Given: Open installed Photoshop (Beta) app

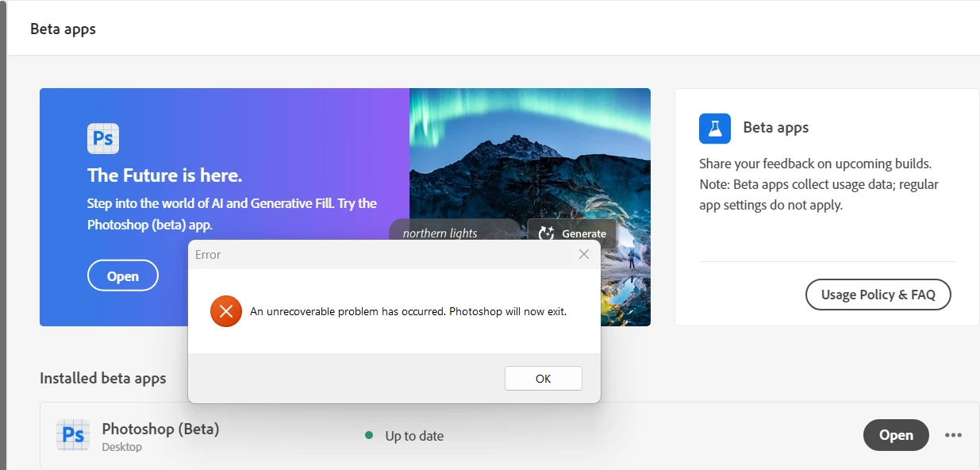Looking at the screenshot, I should 896,435.
